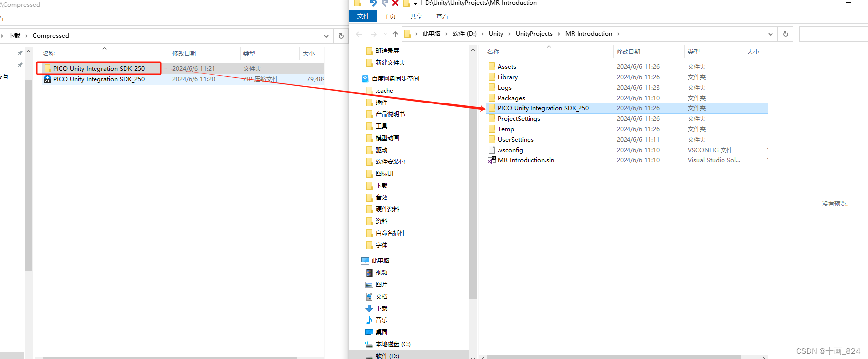
Task: Select 此电脑 in navigation pane
Action: pyautogui.click(x=381, y=260)
